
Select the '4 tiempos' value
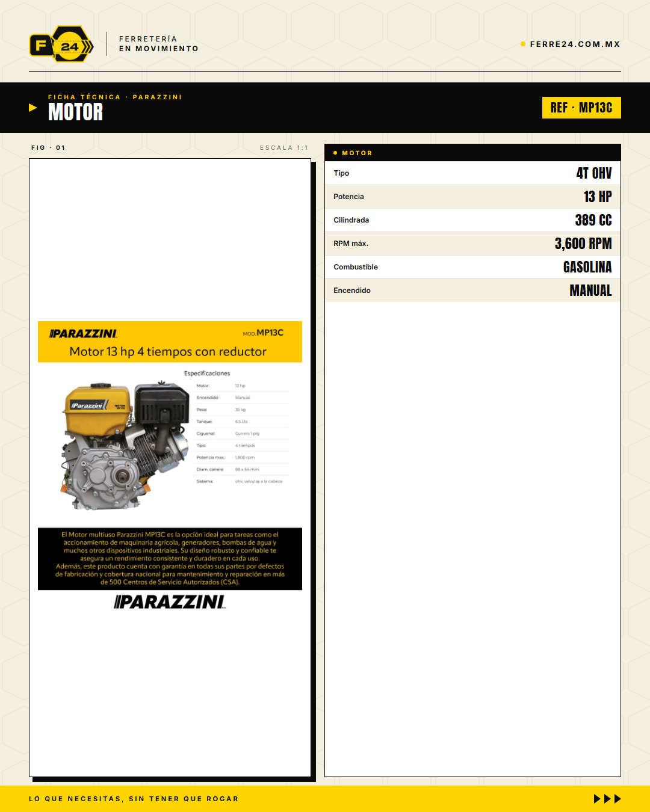tap(245, 446)
